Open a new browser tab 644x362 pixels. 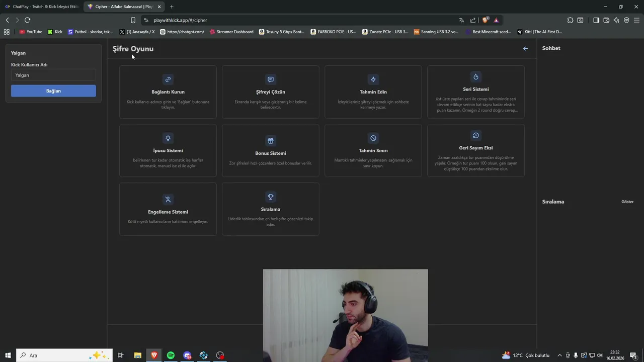[172, 7]
